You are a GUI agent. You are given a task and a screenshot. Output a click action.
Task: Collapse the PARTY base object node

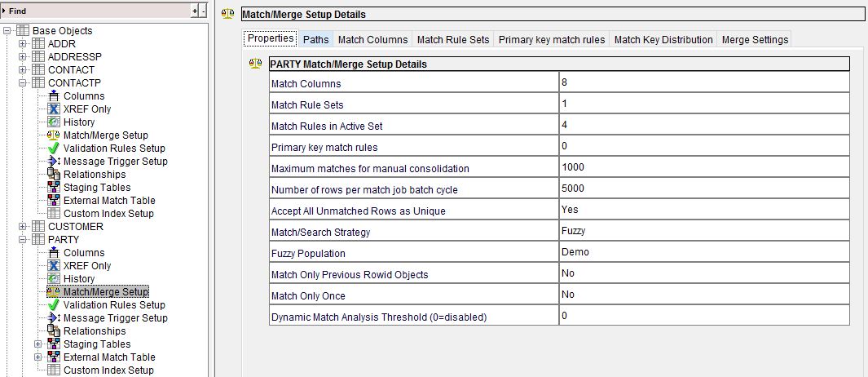(23, 240)
